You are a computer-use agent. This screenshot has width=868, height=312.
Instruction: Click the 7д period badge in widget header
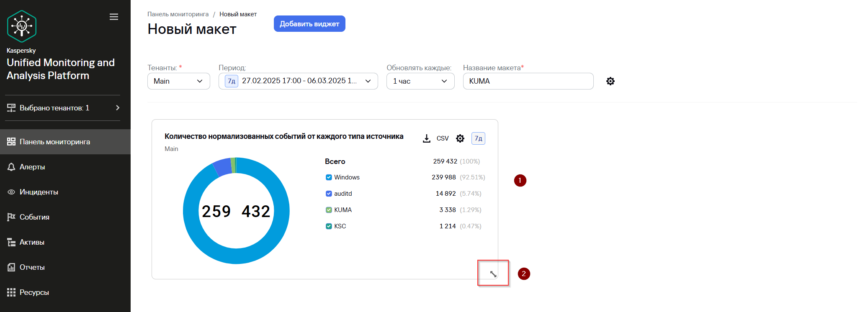pos(478,138)
